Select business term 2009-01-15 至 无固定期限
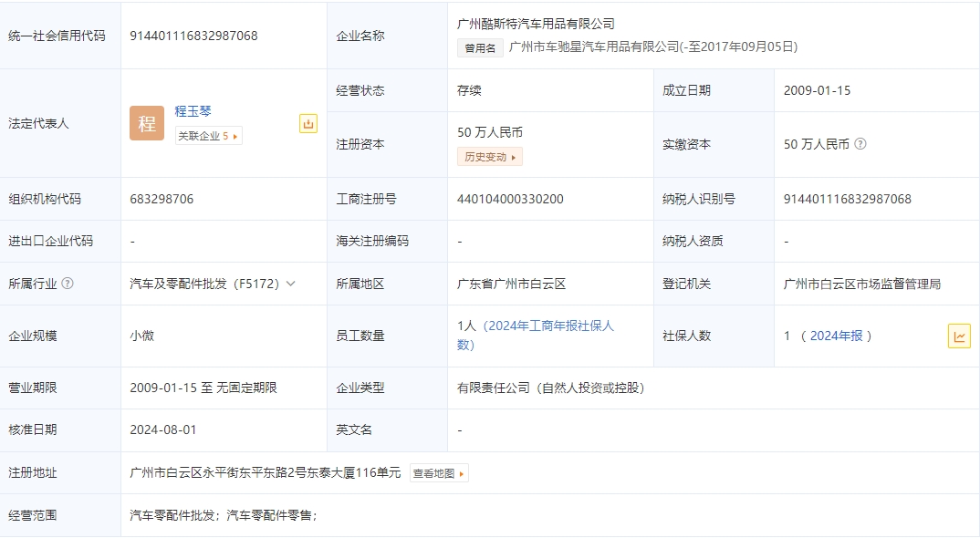 [203, 388]
